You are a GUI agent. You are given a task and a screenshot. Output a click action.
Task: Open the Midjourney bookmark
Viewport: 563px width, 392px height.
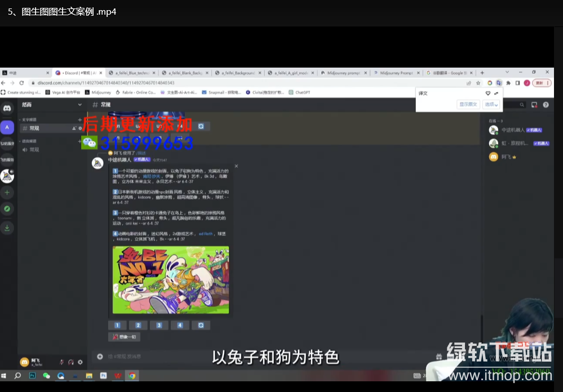(98, 92)
